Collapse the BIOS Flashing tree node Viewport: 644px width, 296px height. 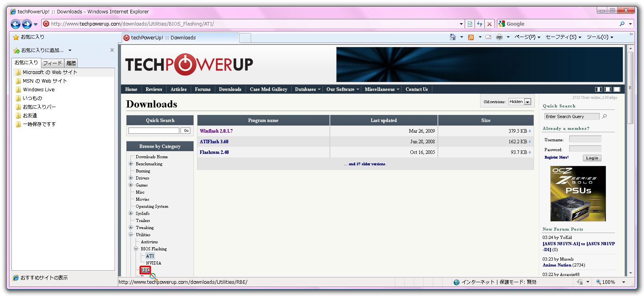(136, 249)
